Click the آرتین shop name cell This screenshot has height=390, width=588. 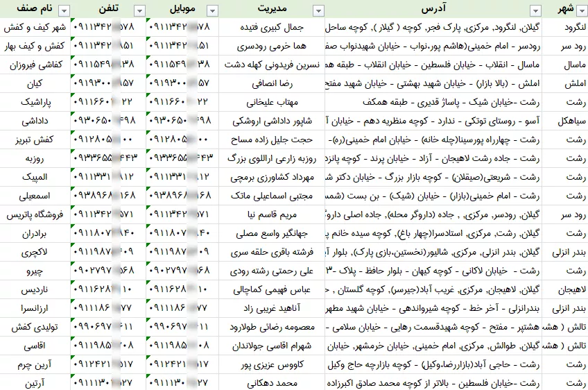point(35,383)
